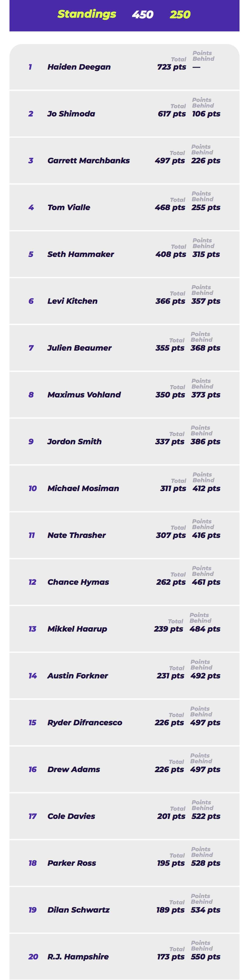Click Ryder Difrancesco's name
Viewport: 249px width, 980px height.
(x=85, y=723)
